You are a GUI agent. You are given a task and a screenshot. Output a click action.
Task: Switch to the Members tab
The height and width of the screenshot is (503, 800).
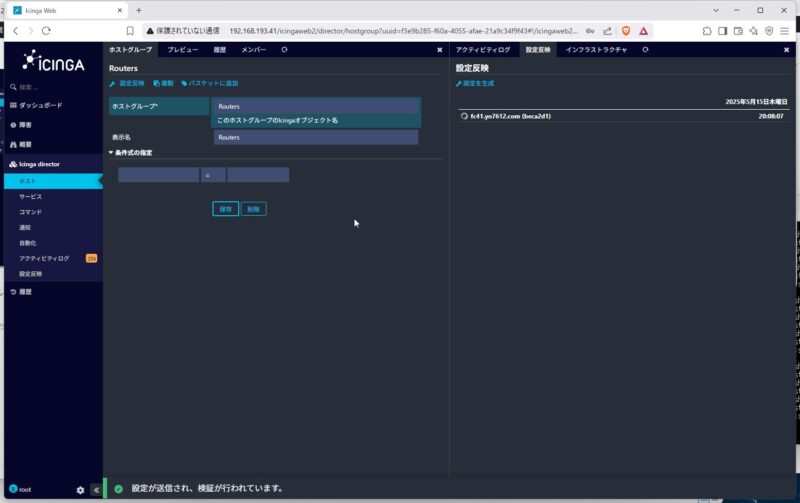[x=254, y=49]
